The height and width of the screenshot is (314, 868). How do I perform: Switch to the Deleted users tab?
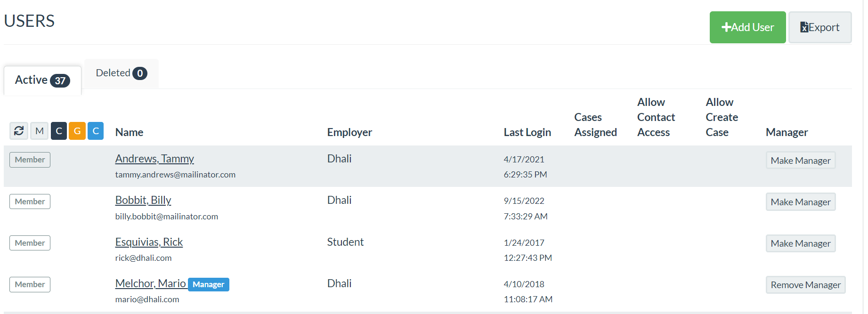[121, 73]
